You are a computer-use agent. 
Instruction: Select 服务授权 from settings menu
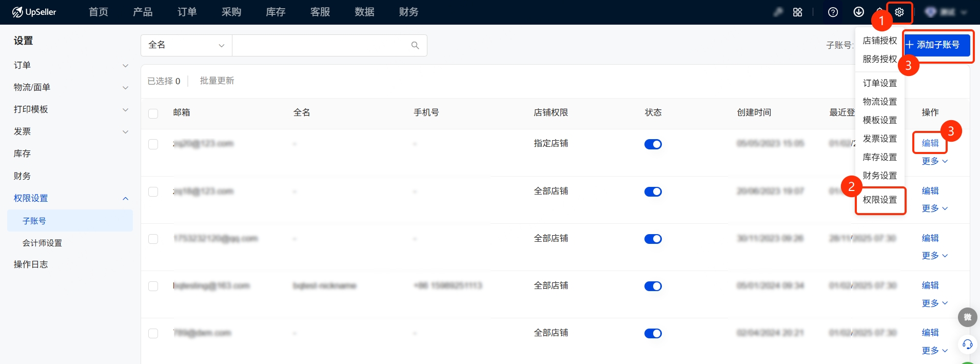point(879,59)
